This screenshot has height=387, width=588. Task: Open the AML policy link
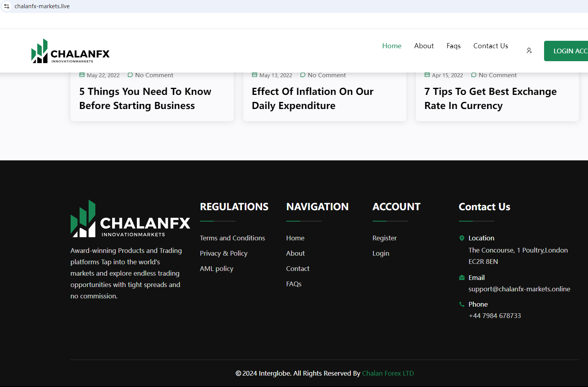pos(217,269)
